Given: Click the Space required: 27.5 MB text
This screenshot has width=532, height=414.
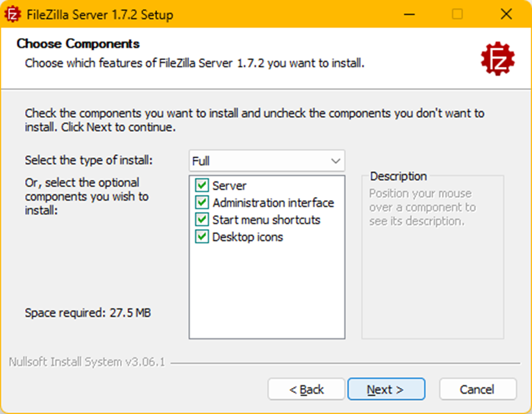Looking at the screenshot, I should 88,312.
